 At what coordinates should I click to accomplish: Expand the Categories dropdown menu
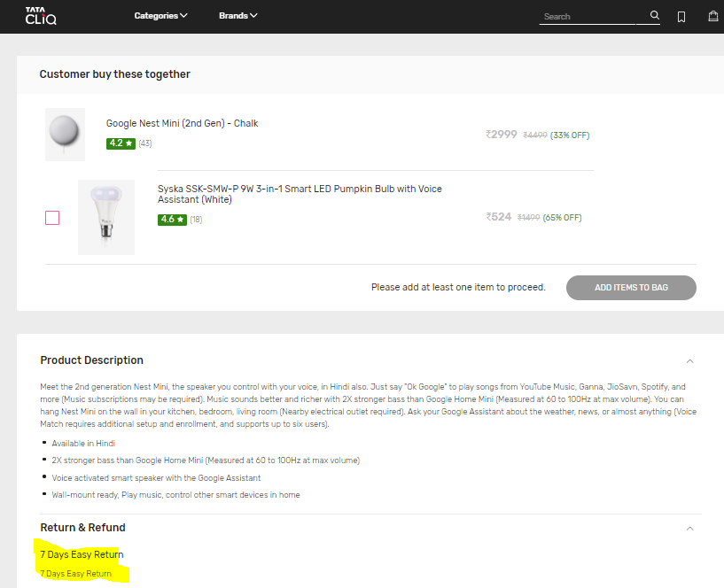pos(160,16)
